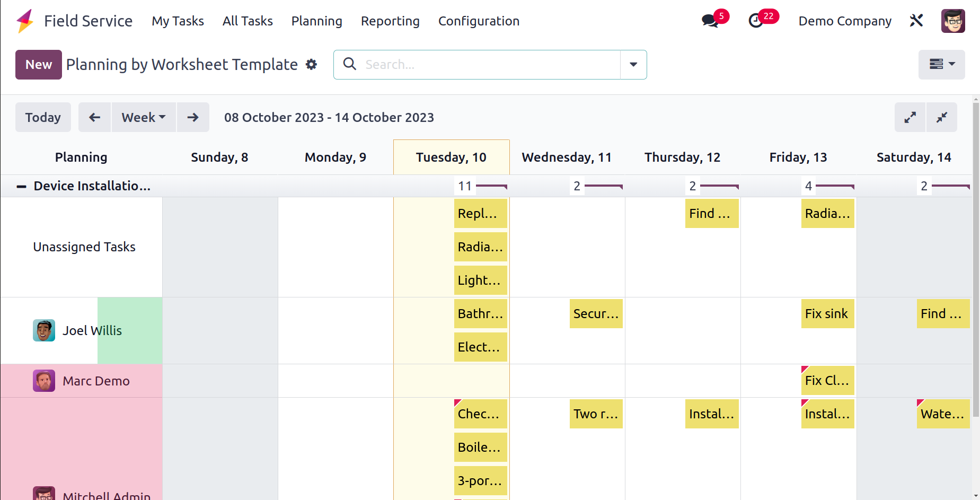The image size is (980, 500).
Task: Open the Planning menu
Action: coord(317,21)
